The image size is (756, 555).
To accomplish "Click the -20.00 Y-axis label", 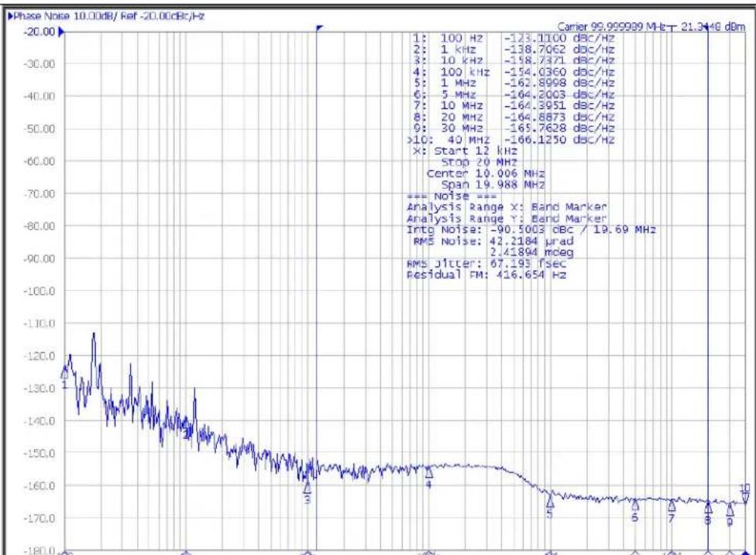I will tap(39, 32).
